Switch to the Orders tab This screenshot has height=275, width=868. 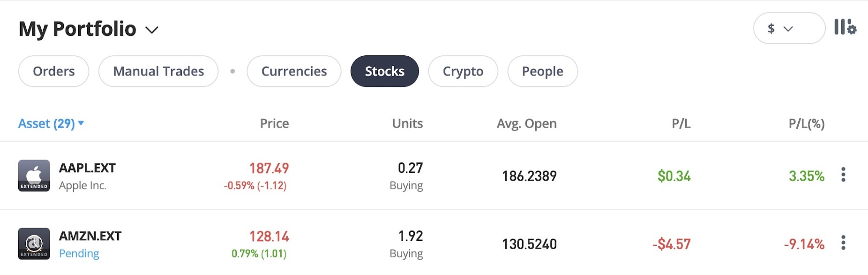coord(54,71)
